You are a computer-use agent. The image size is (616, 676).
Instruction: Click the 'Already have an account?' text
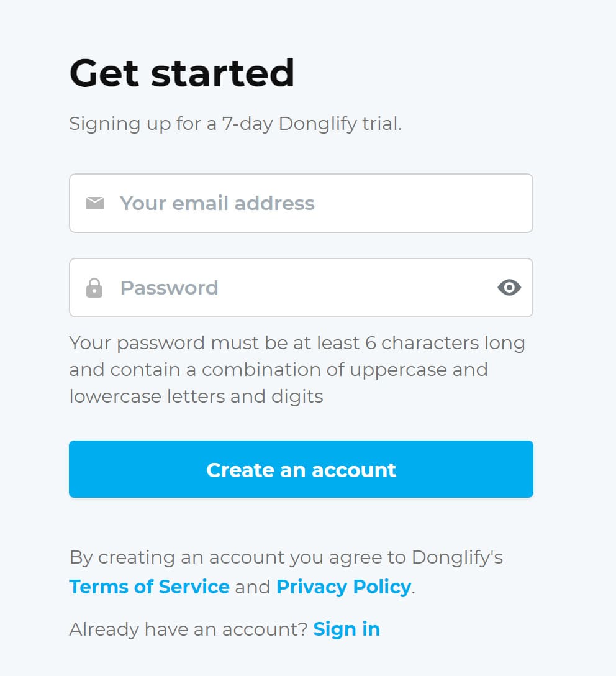pyautogui.click(x=188, y=629)
